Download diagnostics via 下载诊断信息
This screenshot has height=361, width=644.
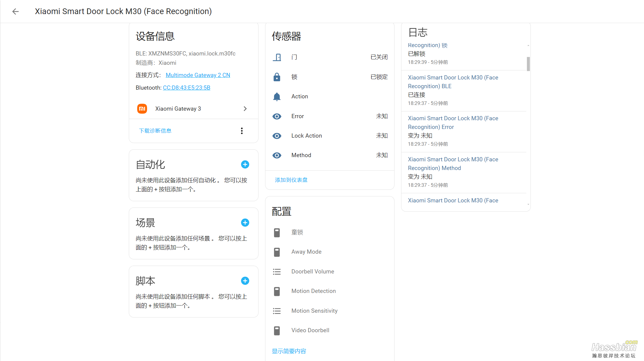155,131
